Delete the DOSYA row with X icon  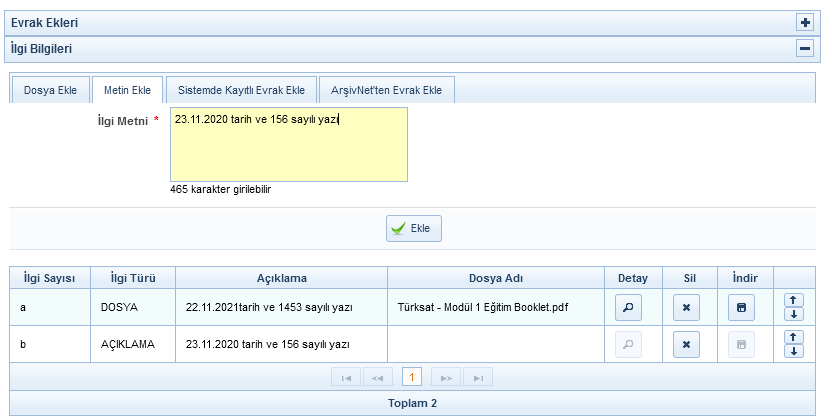pyautogui.click(x=686, y=307)
